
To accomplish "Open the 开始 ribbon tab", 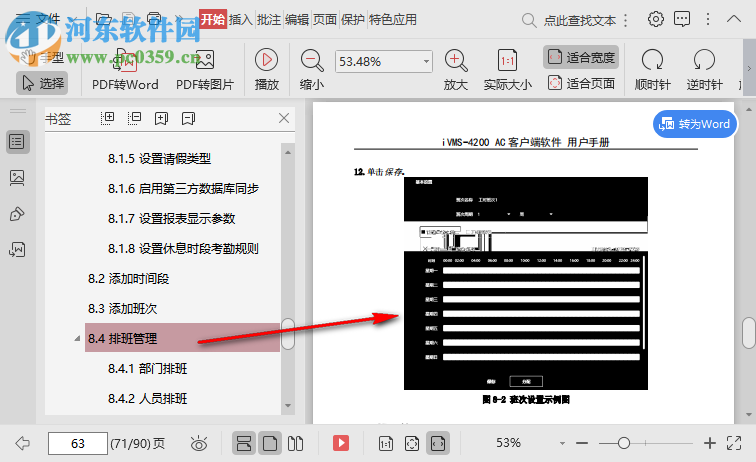I will click(213, 19).
